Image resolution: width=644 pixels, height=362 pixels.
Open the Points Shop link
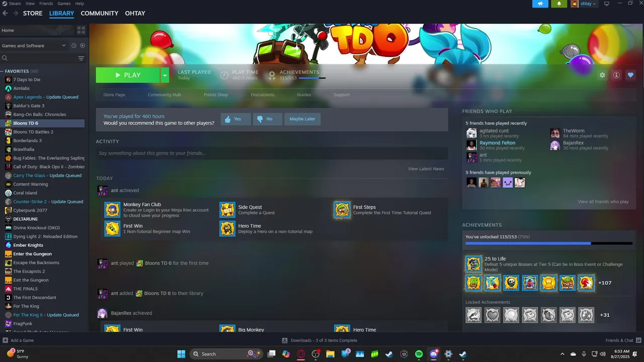216,95
